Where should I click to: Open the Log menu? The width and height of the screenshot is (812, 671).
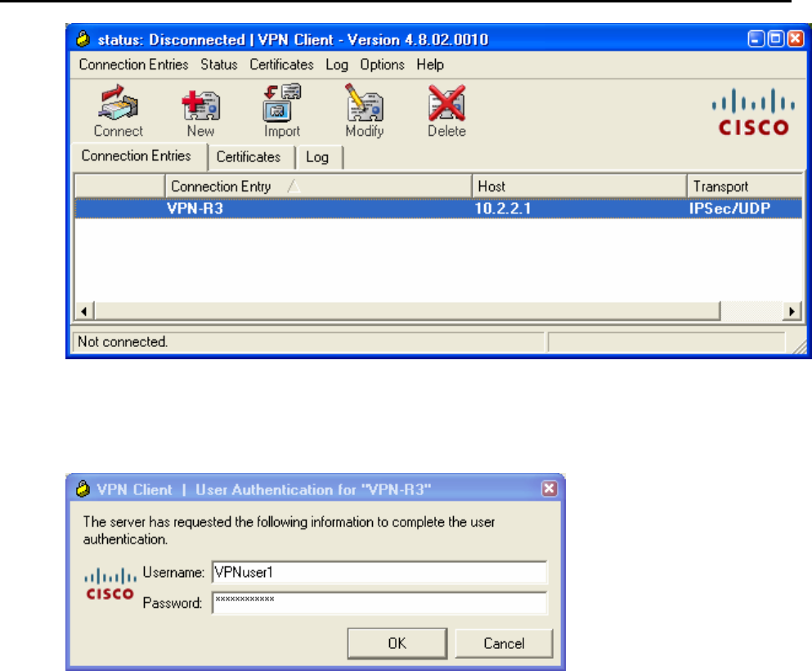pos(337,65)
